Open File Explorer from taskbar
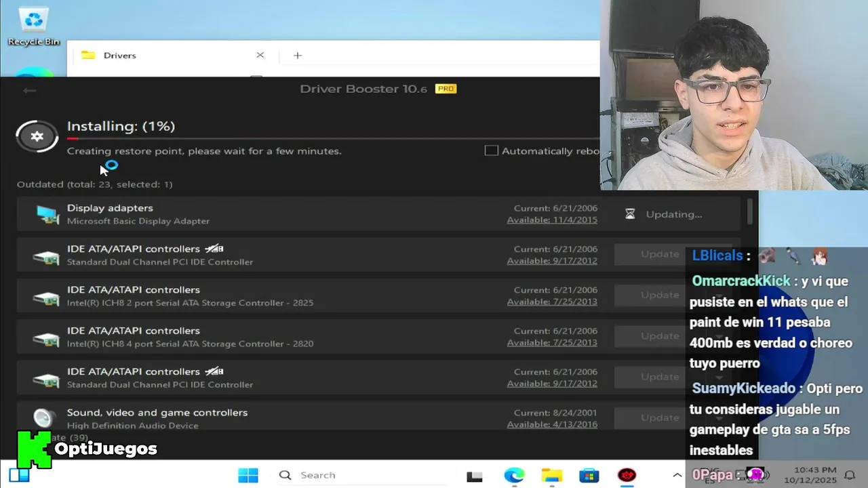This screenshot has width=868, height=488. pyautogui.click(x=552, y=475)
